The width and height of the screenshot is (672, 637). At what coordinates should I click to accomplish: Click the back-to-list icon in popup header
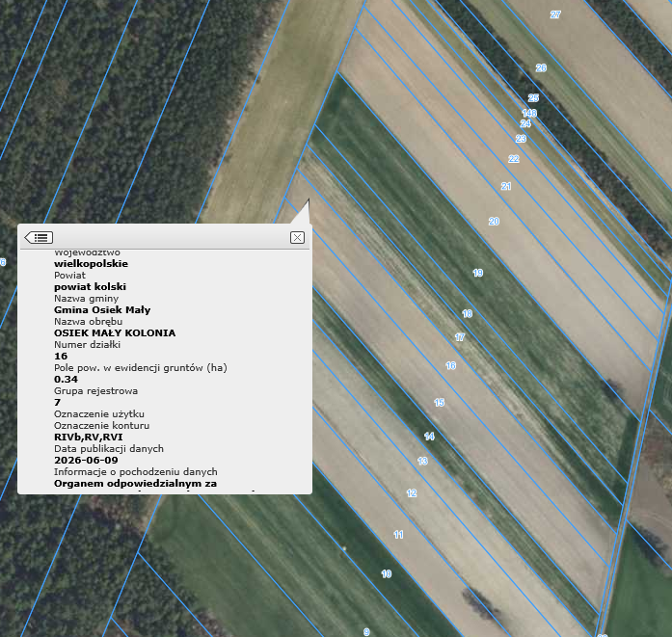point(39,237)
